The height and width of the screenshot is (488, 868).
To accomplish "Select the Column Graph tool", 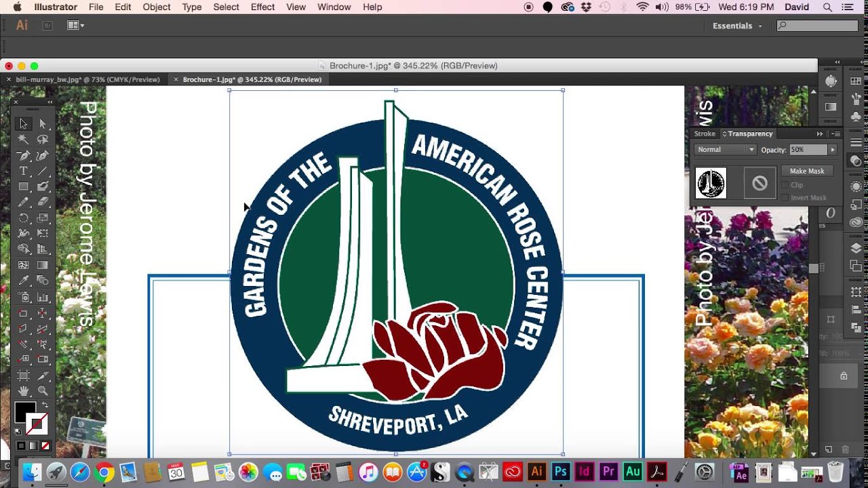I will pos(43,297).
